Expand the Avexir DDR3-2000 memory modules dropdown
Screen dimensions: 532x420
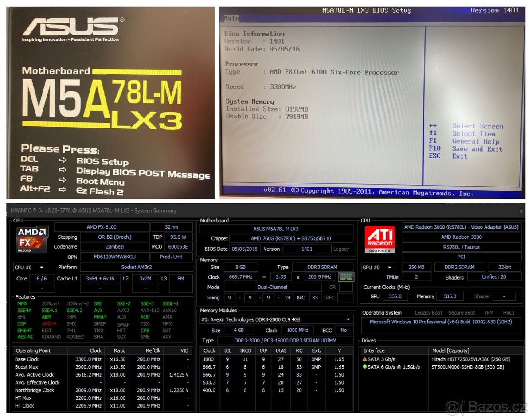tap(347, 319)
